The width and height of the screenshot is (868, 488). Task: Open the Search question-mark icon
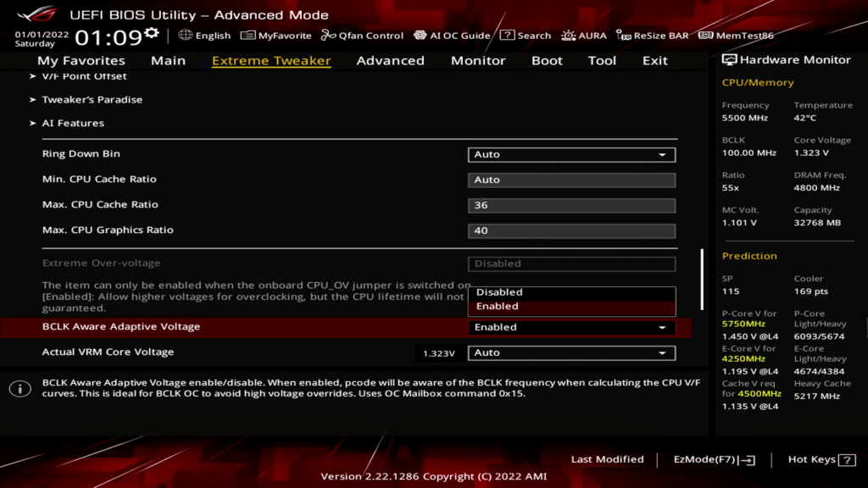[x=507, y=36]
